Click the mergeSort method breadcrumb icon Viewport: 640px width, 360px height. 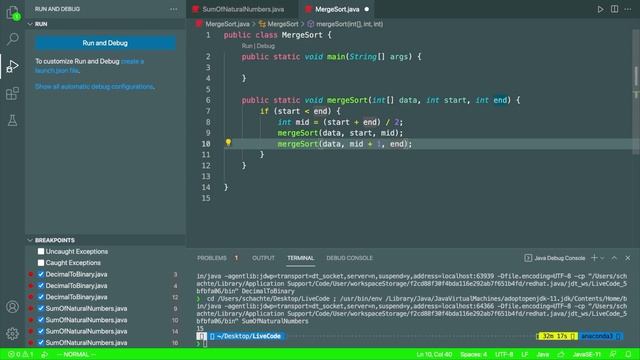click(x=311, y=24)
